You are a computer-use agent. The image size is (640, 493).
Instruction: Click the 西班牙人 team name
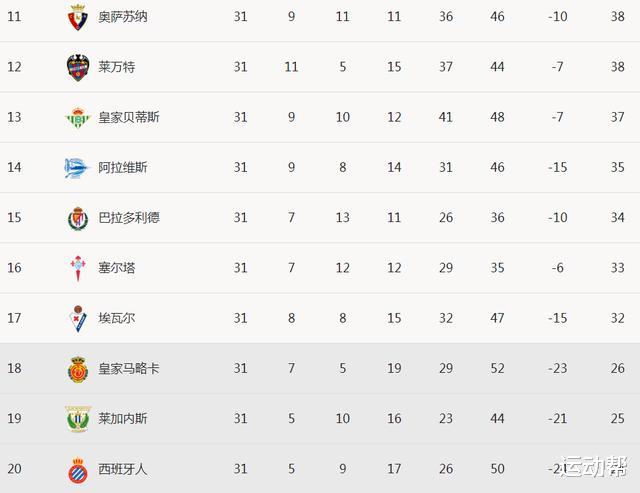click(123, 469)
